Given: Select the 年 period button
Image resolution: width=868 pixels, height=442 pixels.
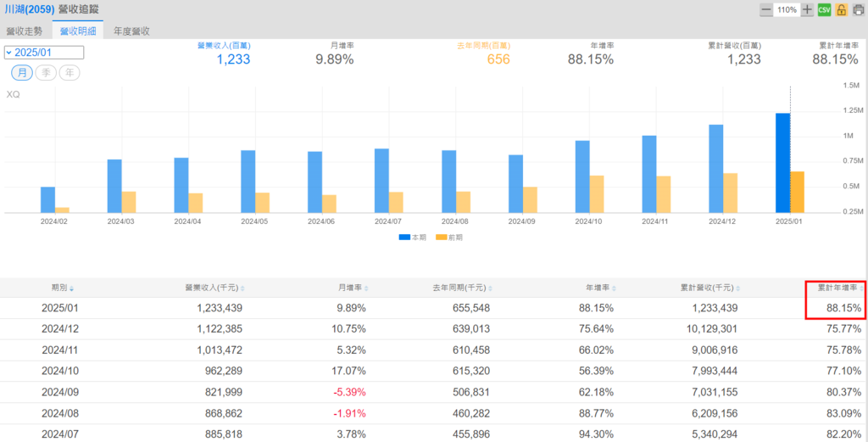Looking at the screenshot, I should pos(70,73).
